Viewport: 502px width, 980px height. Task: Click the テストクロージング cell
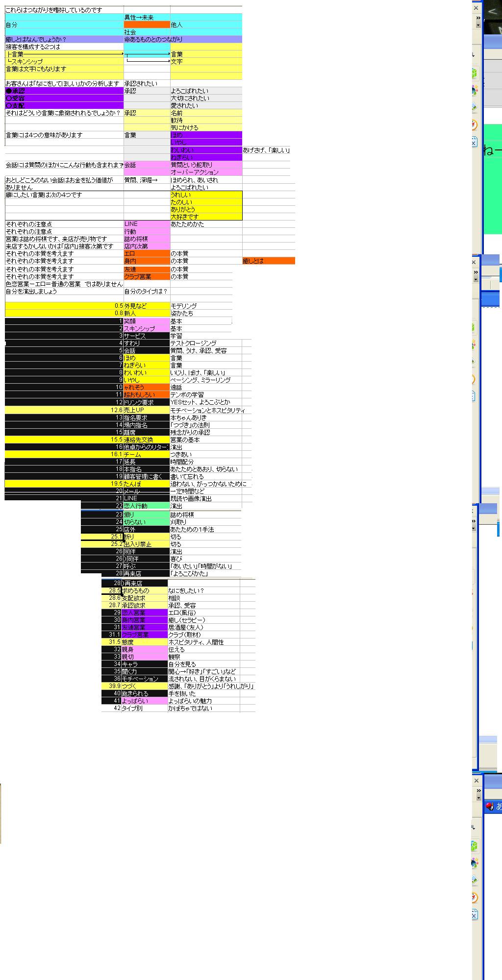tap(206, 343)
